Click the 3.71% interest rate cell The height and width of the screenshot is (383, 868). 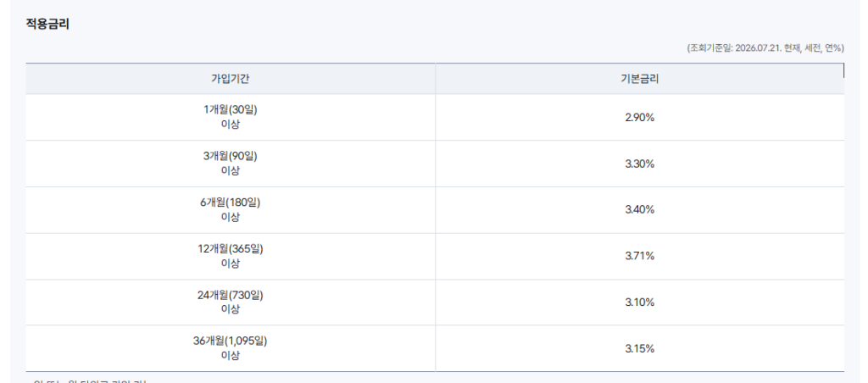pos(640,256)
